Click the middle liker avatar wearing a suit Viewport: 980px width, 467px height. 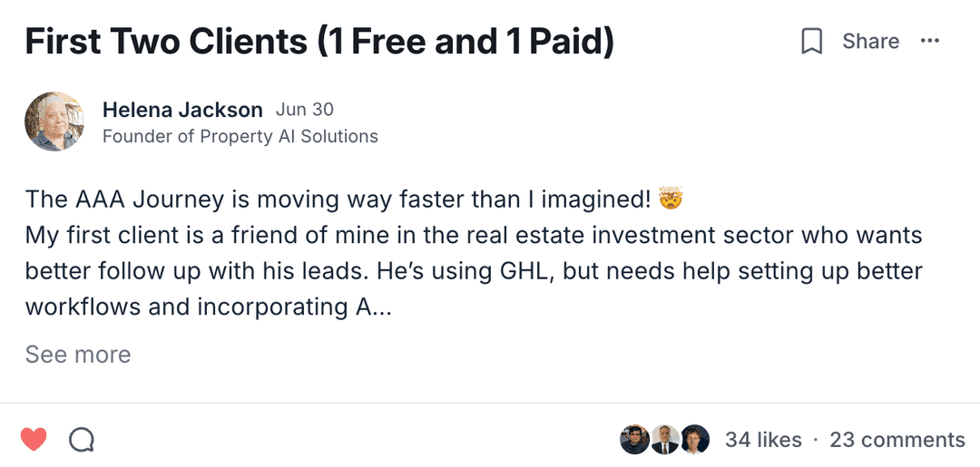click(x=665, y=440)
